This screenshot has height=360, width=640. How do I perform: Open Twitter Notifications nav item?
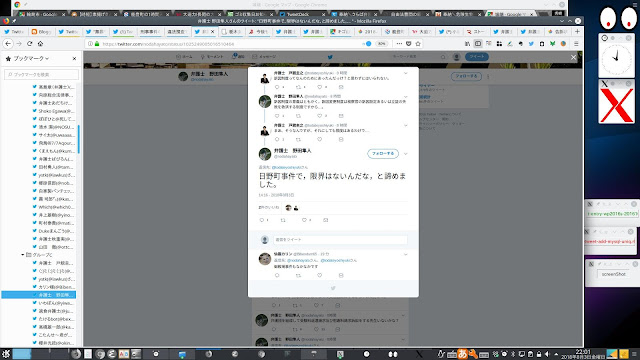tap(238, 57)
